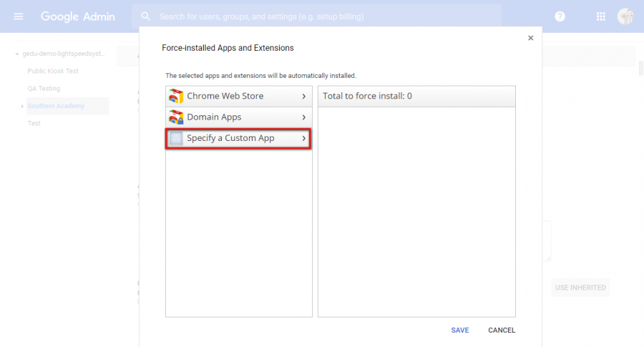Close the Force-installed Apps dialog
The height and width of the screenshot is (347, 644).
coord(531,38)
